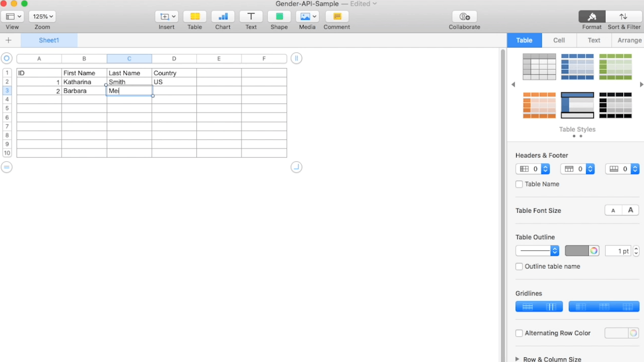Add a Comment from toolbar
The image size is (644, 362).
[x=337, y=16]
